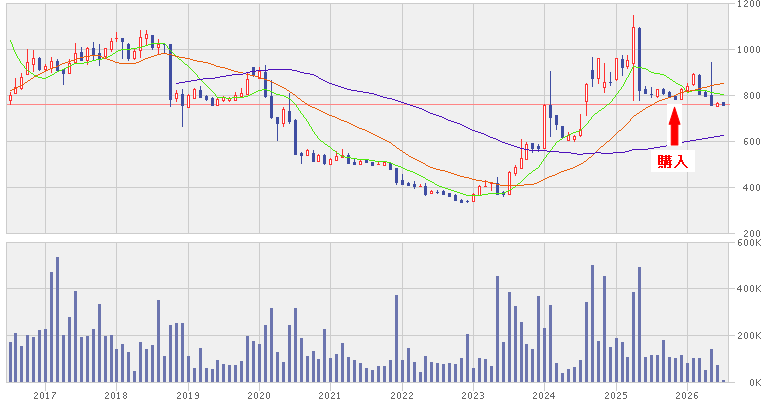
Task: Click the 200K volume axis label
Action: [748, 336]
